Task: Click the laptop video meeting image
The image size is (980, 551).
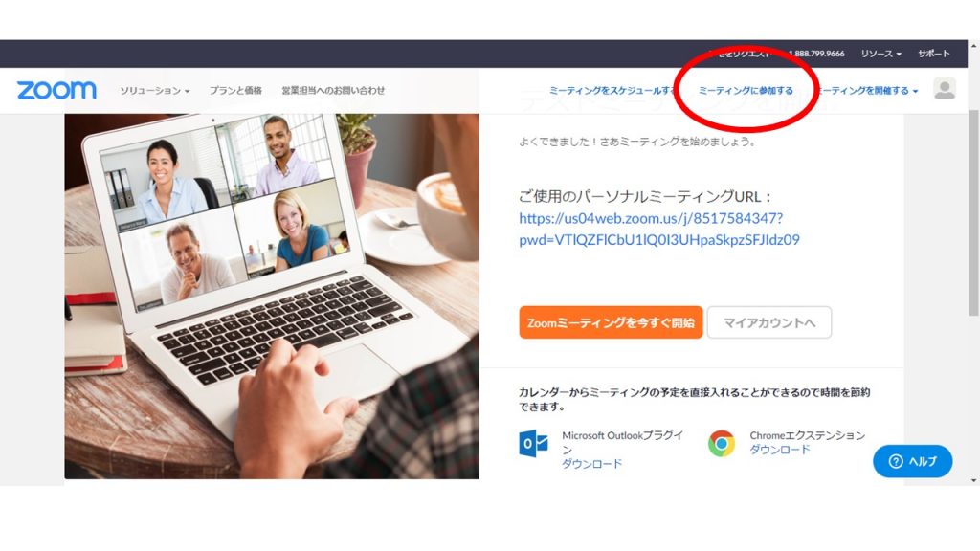Action: click(x=272, y=297)
